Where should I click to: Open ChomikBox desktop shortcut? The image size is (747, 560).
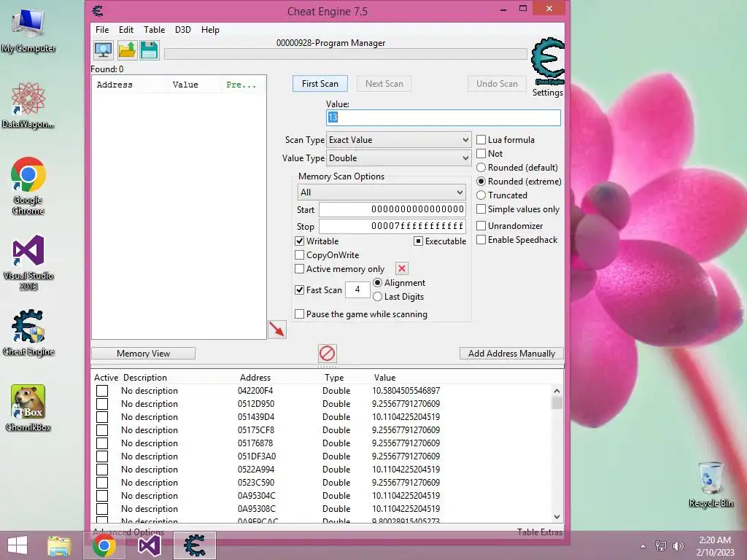click(x=28, y=408)
